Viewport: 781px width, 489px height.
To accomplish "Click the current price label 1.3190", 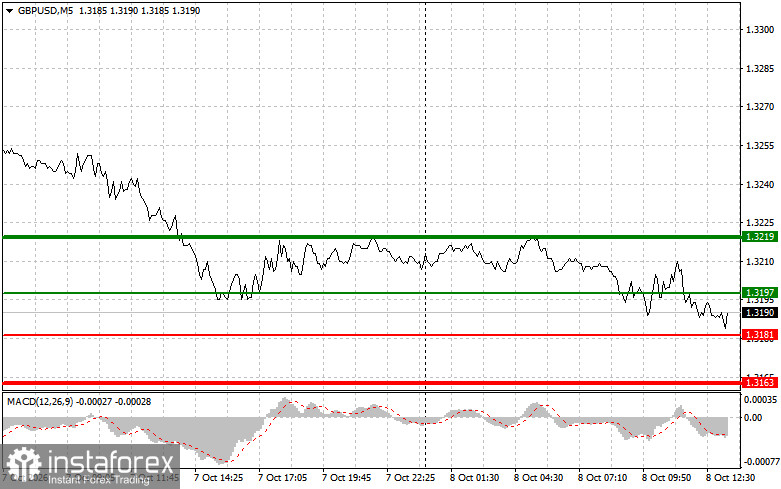I will coord(760,312).
